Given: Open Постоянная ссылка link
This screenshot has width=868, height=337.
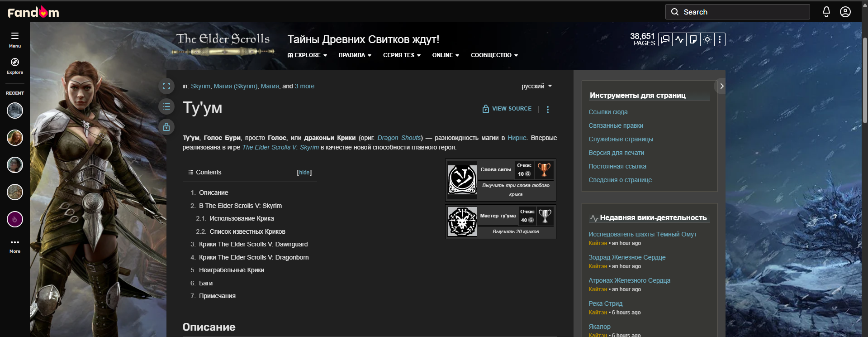Looking at the screenshot, I should [617, 166].
